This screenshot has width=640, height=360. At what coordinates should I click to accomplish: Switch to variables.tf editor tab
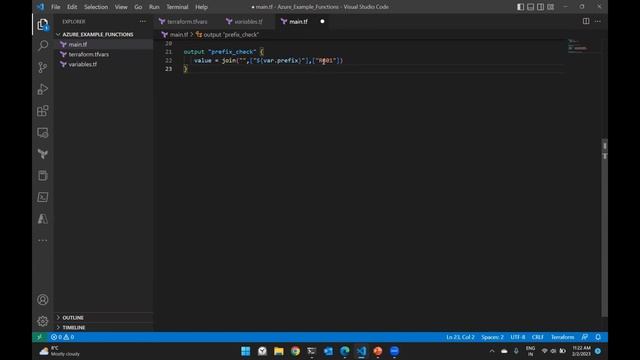(248, 22)
